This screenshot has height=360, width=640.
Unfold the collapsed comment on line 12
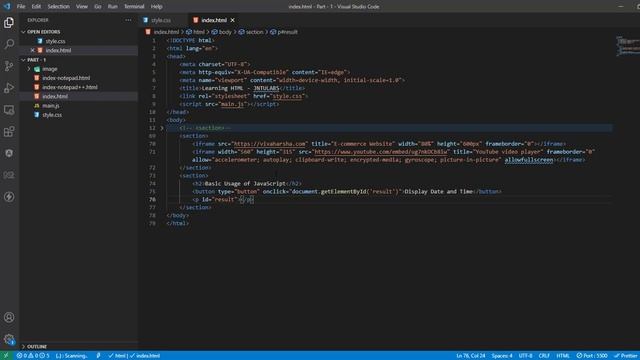[162, 128]
